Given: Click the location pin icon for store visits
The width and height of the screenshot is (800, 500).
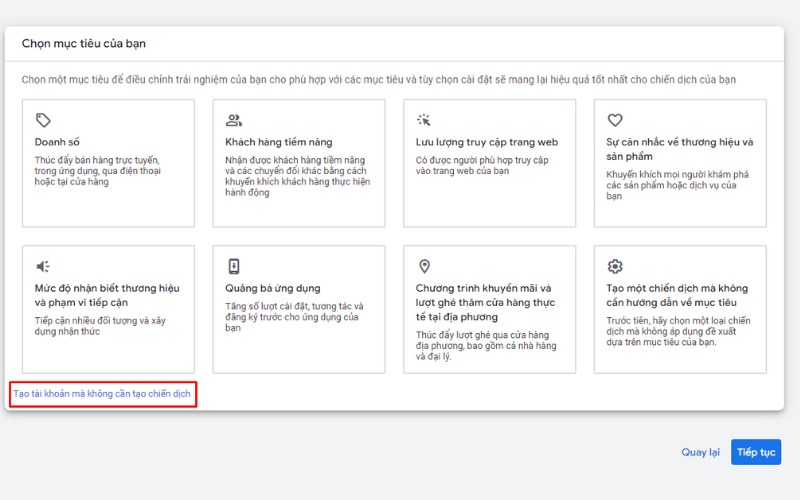Looking at the screenshot, I should pyautogui.click(x=424, y=266).
